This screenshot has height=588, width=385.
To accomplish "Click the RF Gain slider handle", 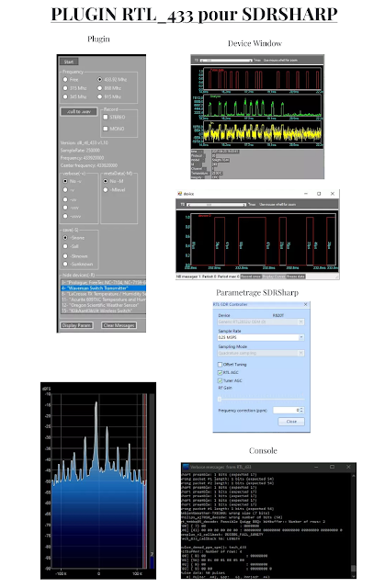I will [220, 400].
